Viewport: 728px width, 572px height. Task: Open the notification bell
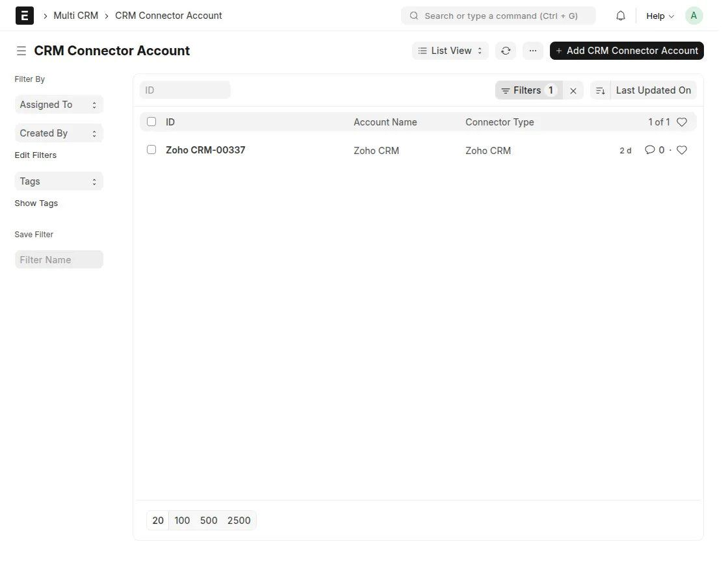(620, 15)
